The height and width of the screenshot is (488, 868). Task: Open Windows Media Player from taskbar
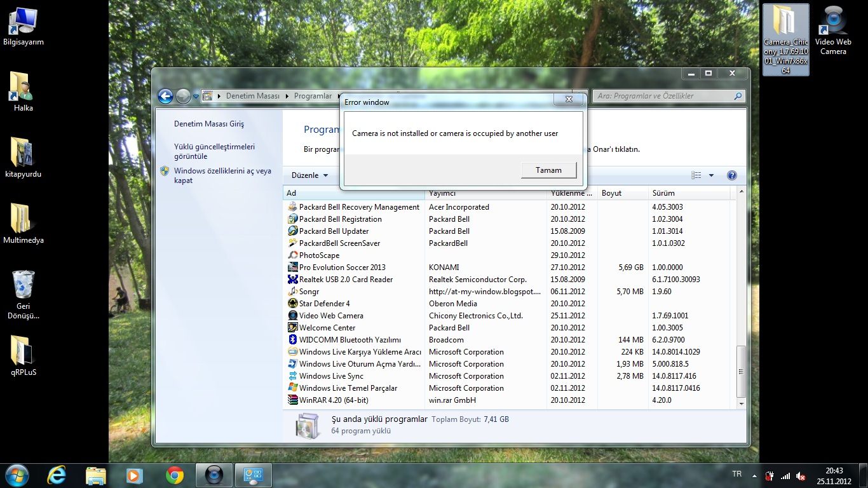135,475
